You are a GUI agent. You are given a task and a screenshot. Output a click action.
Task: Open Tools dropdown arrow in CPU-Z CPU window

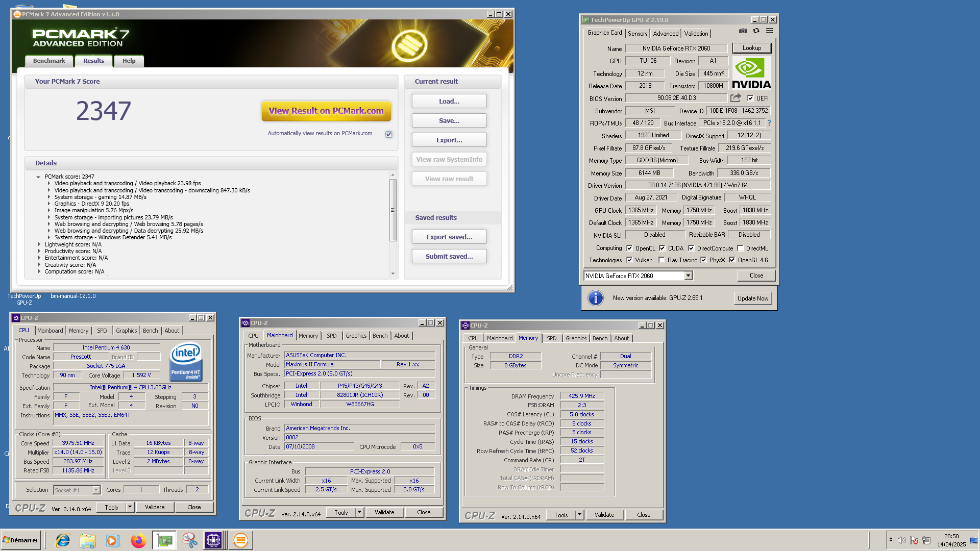(x=130, y=507)
